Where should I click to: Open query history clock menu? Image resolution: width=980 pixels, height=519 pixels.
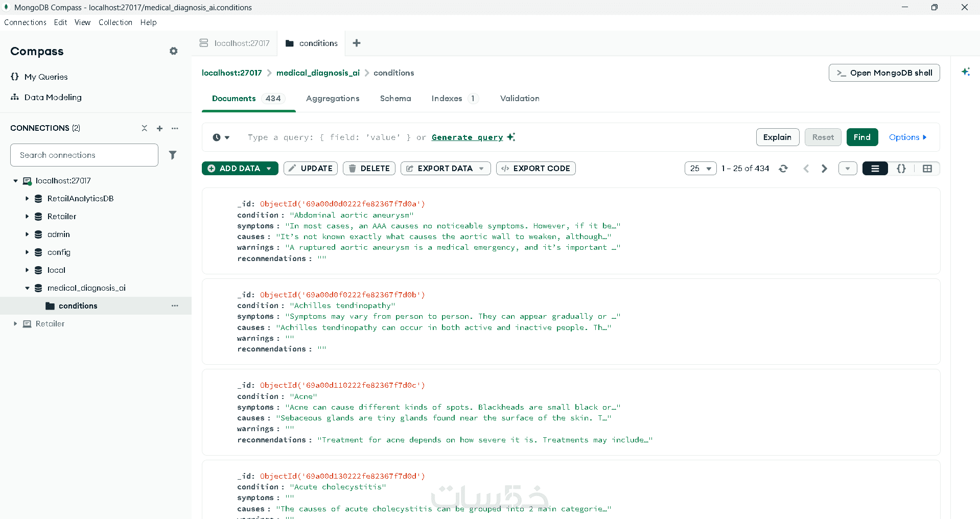(221, 137)
